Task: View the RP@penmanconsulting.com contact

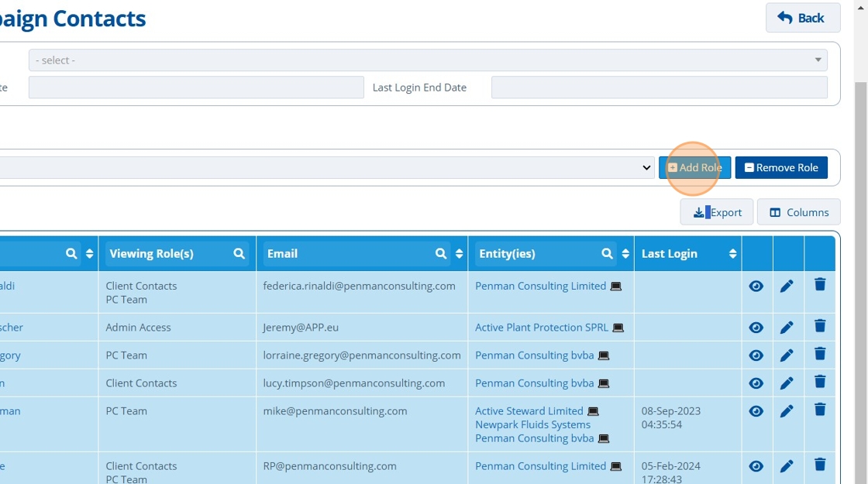Action: click(756, 466)
